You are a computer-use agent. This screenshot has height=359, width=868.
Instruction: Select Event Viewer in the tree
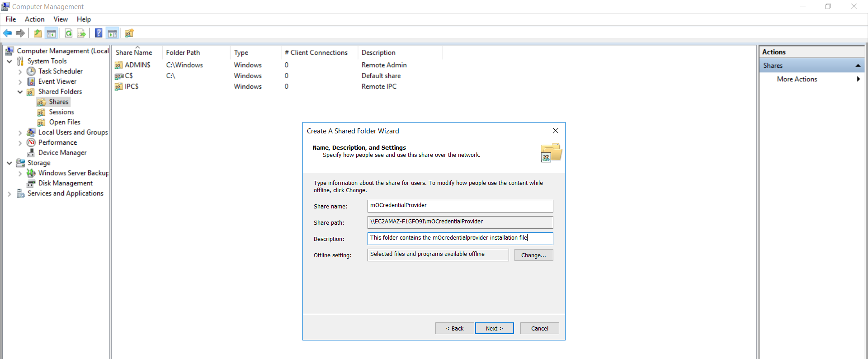click(57, 81)
